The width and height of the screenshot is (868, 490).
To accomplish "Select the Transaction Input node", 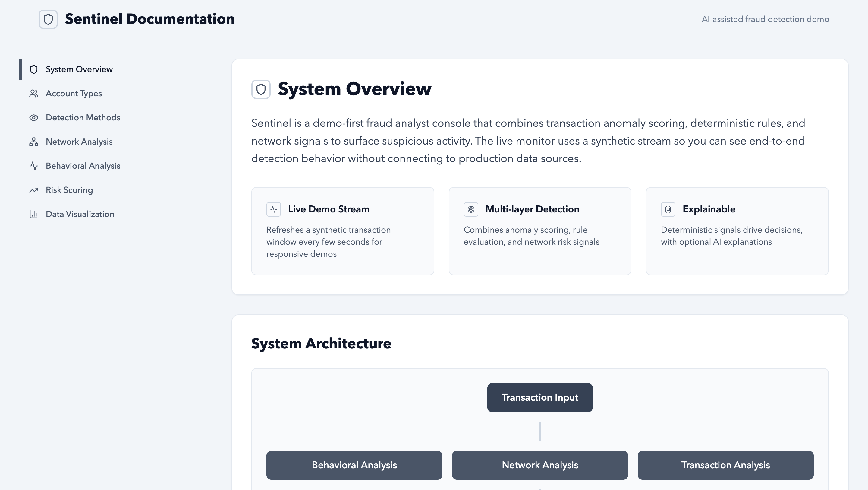I will point(540,398).
